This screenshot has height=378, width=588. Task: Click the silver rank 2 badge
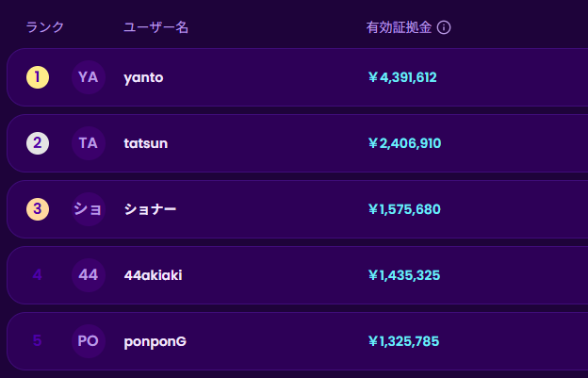(x=38, y=143)
